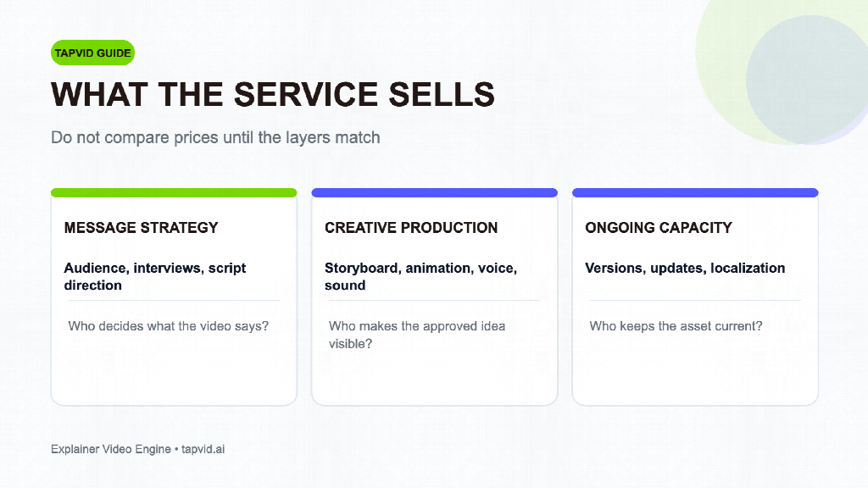Click 'Audience, interviews, script direction' text
Image resolution: width=868 pixels, height=488 pixels.
(x=155, y=276)
